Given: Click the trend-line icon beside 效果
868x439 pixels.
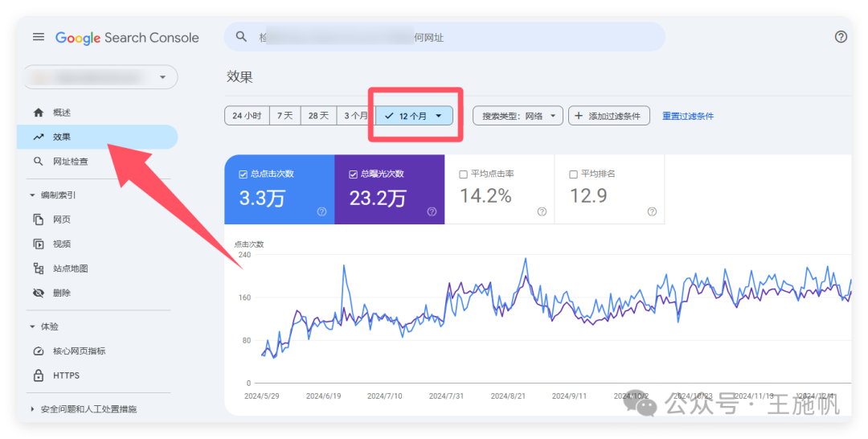Looking at the screenshot, I should tap(39, 137).
